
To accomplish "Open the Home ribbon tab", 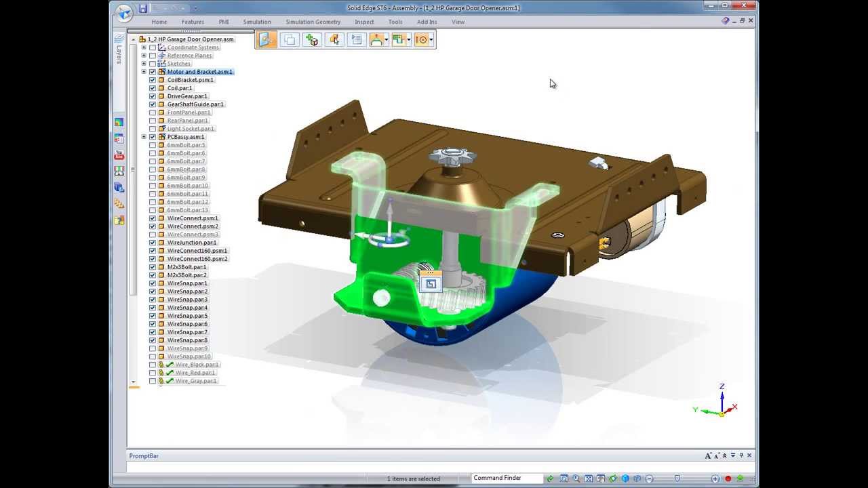I will pos(159,22).
